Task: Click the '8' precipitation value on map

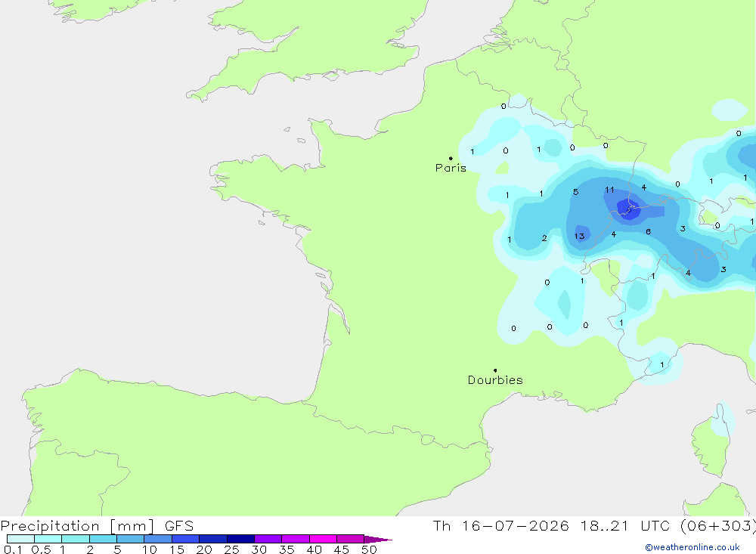Action: coord(649,232)
